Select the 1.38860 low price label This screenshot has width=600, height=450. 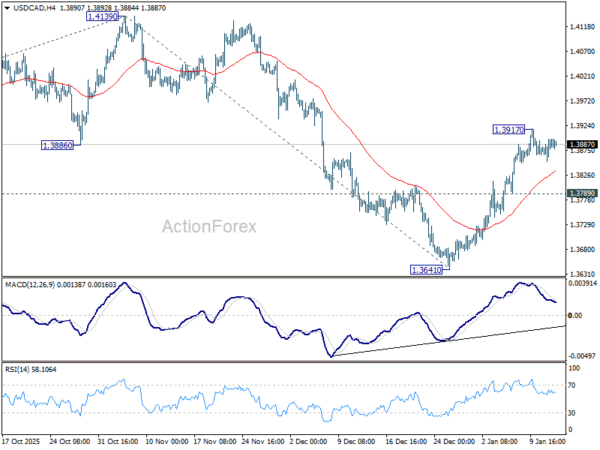pyautogui.click(x=57, y=145)
